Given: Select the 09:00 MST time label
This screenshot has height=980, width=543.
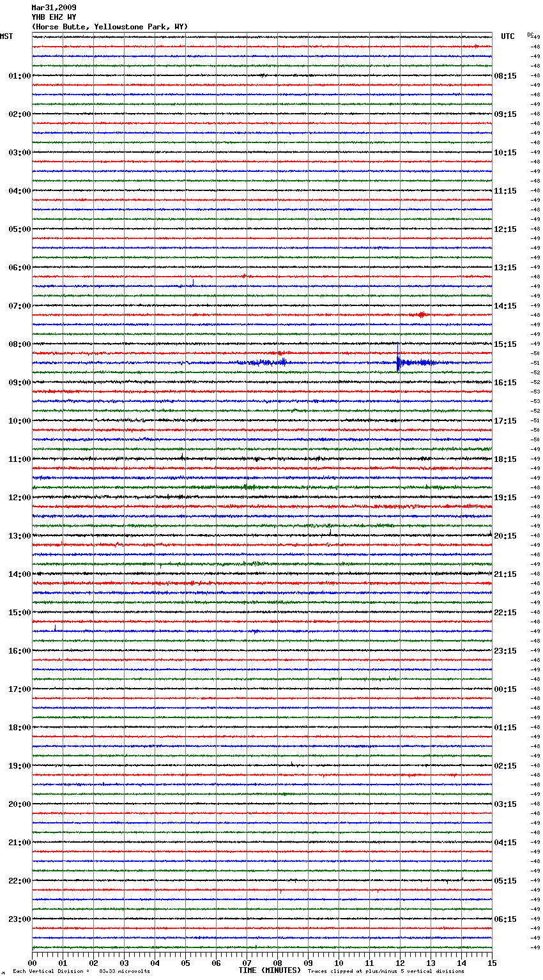Looking at the screenshot, I should coord(20,383).
